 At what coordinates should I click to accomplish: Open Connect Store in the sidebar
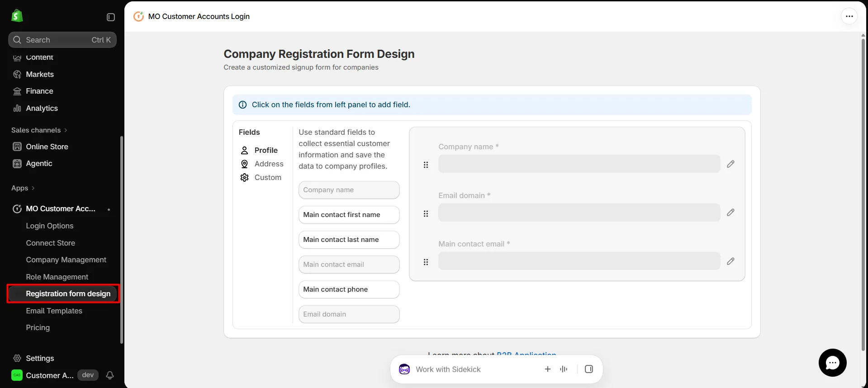tap(51, 243)
